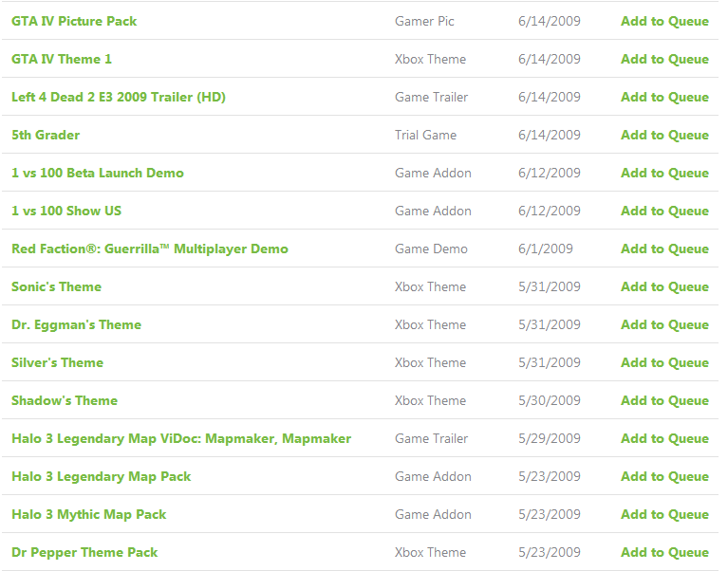Add GTA IV Picture Pack to queue
This screenshot has height=571, width=728.
(664, 21)
